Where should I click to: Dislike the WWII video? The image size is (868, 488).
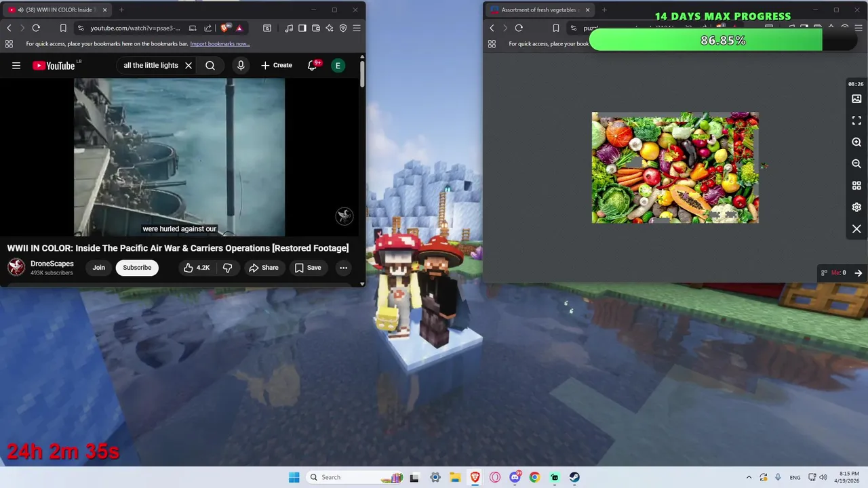pyautogui.click(x=228, y=268)
